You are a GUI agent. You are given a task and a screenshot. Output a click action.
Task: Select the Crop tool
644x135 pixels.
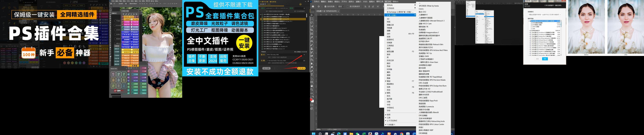312,30
